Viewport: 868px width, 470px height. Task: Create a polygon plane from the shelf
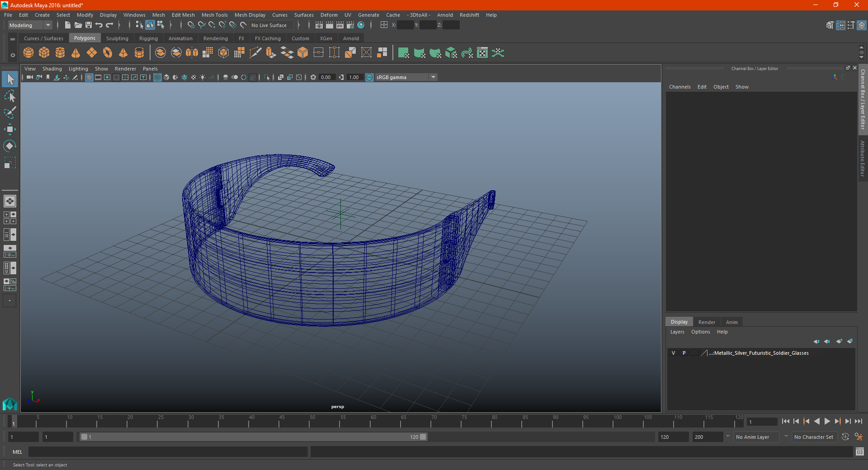tap(92, 53)
